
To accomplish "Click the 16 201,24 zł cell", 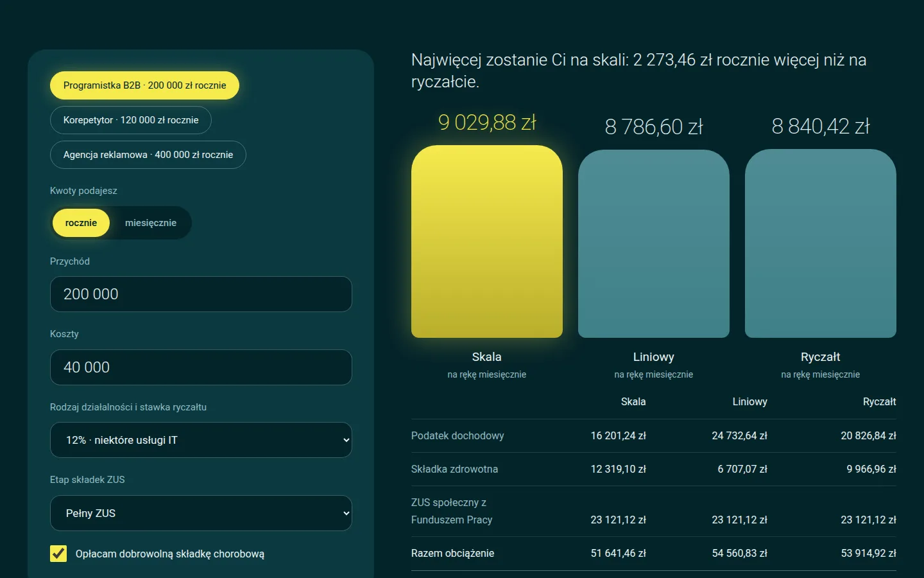I will [618, 435].
